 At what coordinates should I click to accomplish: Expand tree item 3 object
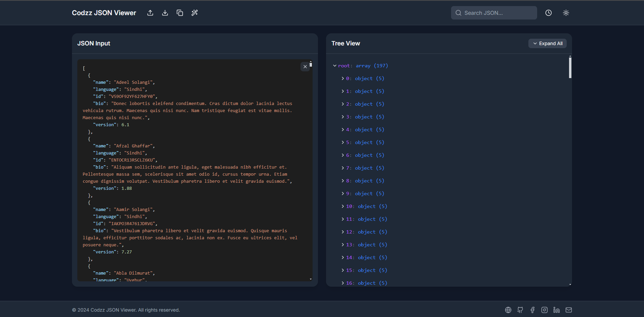(x=343, y=117)
